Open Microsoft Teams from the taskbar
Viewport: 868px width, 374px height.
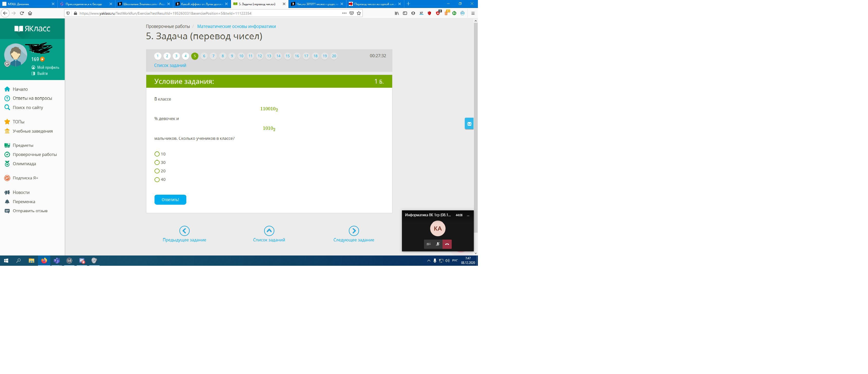tap(57, 261)
